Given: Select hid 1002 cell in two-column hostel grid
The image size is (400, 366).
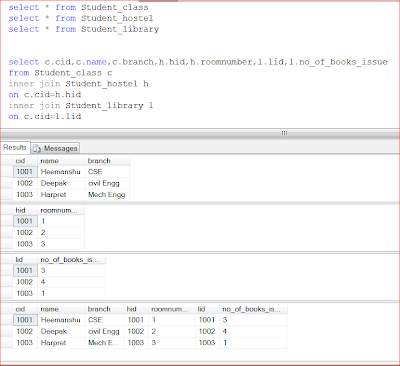Looking at the screenshot, I should pyautogui.click(x=25, y=233).
